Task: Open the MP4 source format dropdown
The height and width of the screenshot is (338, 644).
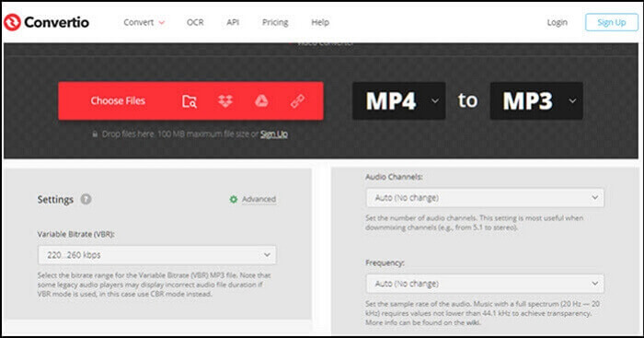Action: [x=398, y=100]
